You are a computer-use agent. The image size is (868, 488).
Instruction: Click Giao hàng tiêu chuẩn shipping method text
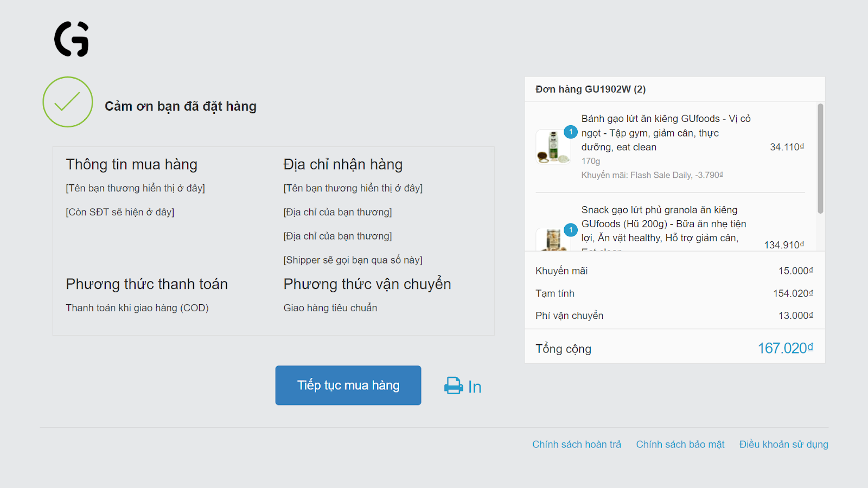330,308
